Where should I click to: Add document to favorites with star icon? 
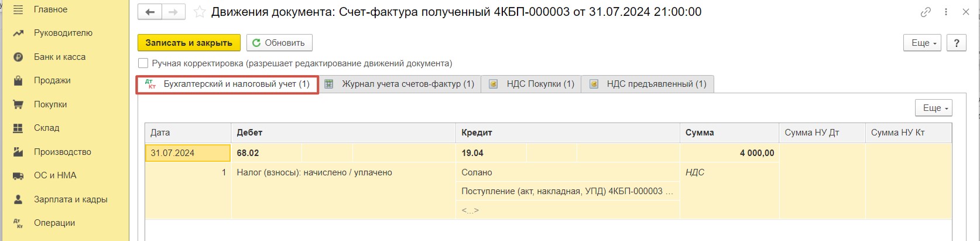click(x=199, y=12)
